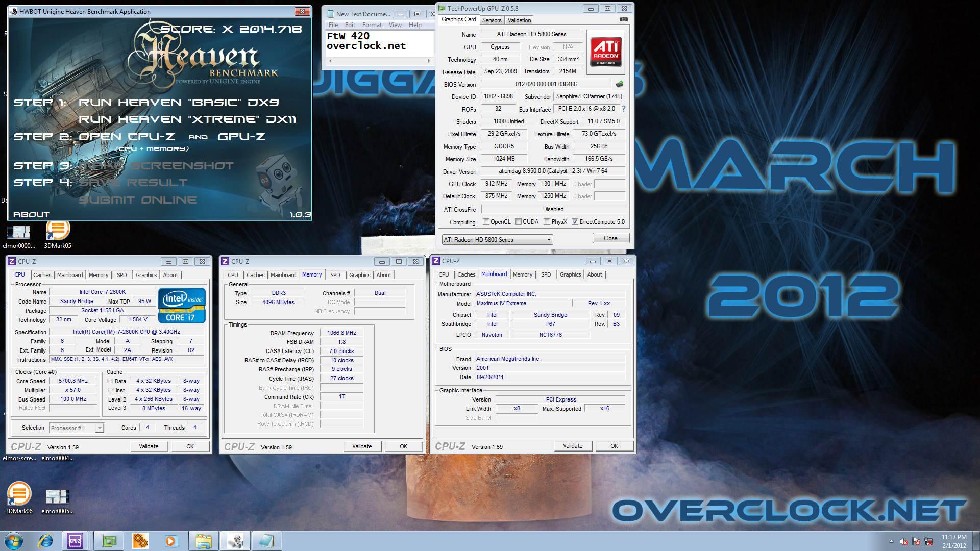Click the GPU-Z title bar app icon

(x=442, y=9)
